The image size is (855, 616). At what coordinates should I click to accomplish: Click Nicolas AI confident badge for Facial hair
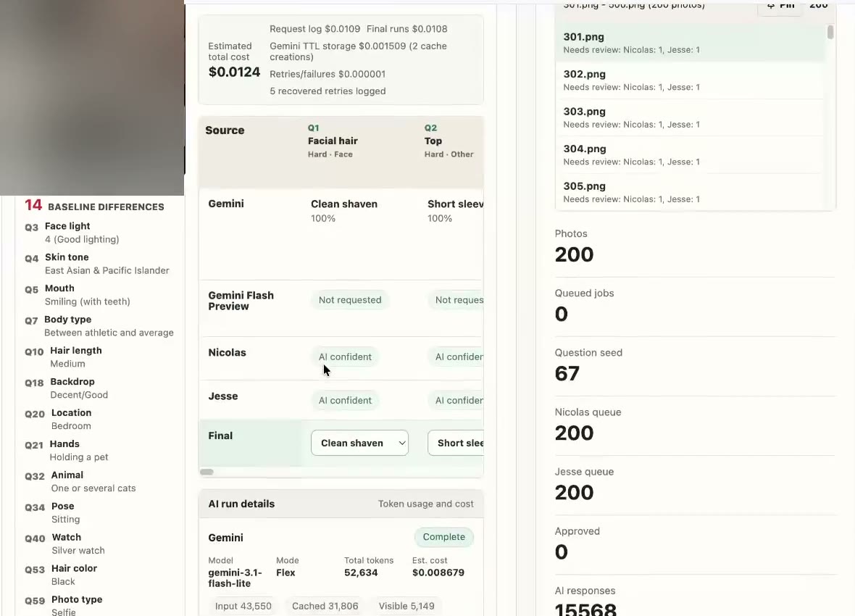pos(345,357)
